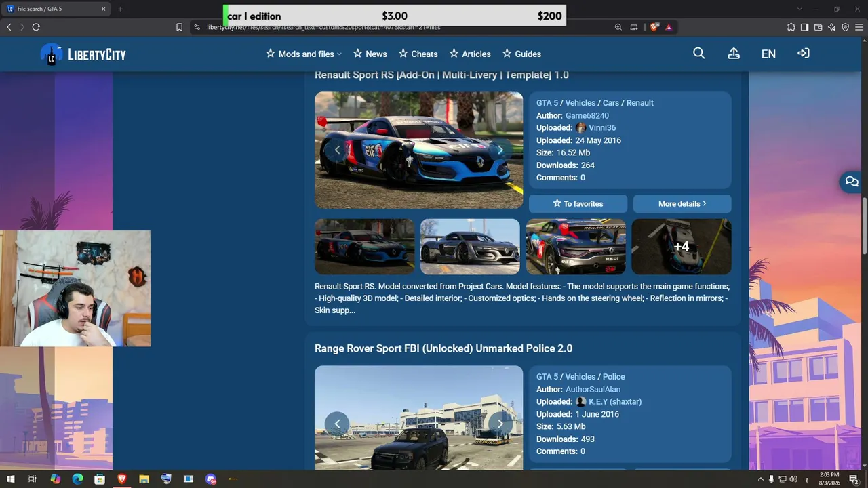The image size is (868, 488).
Task: Open the silver Renault thumbnail
Action: click(471, 247)
